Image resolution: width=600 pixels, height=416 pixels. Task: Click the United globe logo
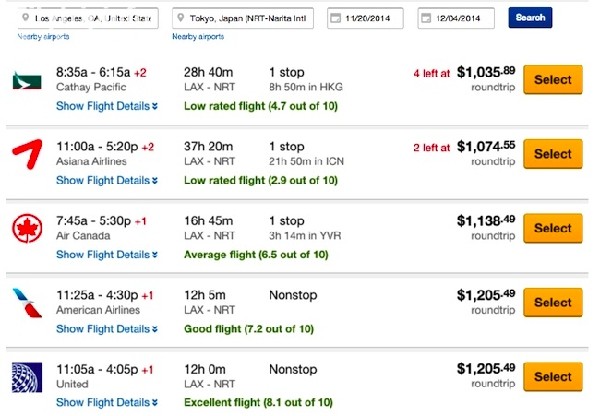click(27, 377)
